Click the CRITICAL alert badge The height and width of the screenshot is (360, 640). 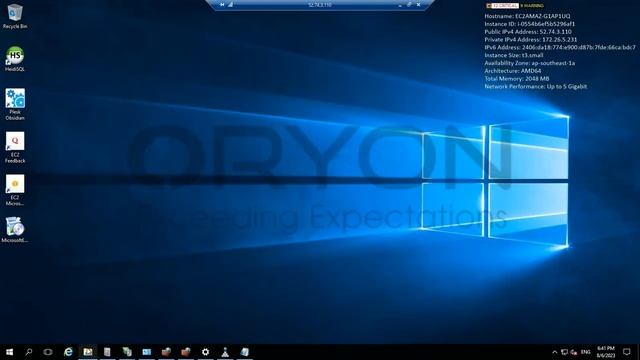click(x=502, y=6)
